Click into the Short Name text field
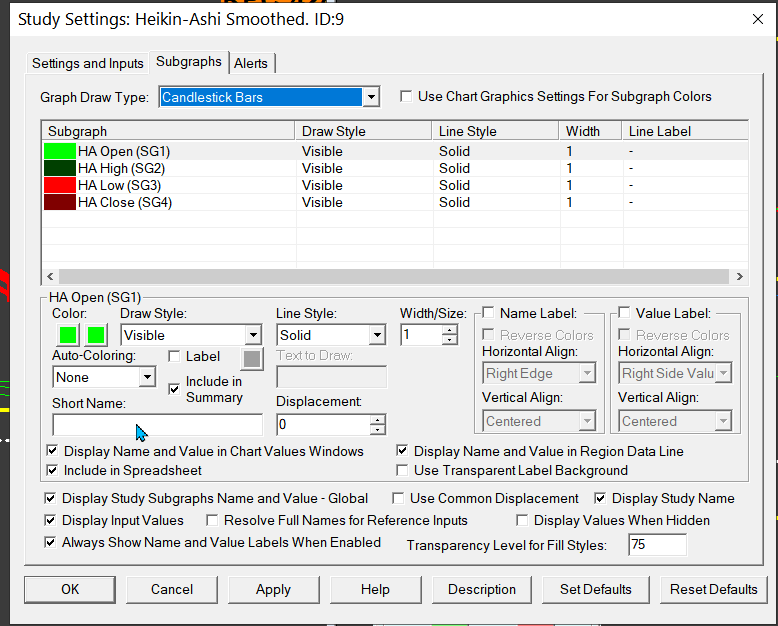 coord(157,425)
